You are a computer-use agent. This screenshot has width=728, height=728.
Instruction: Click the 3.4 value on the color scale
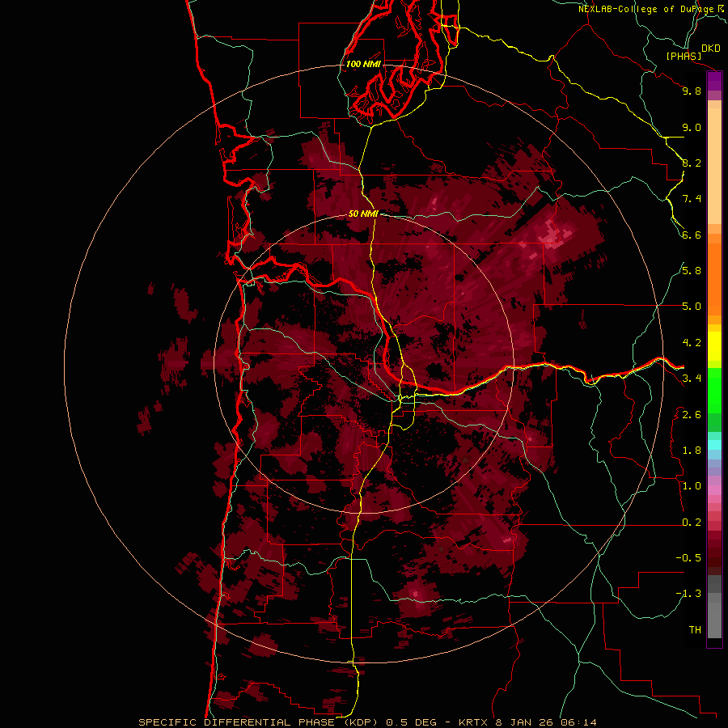tap(692, 379)
